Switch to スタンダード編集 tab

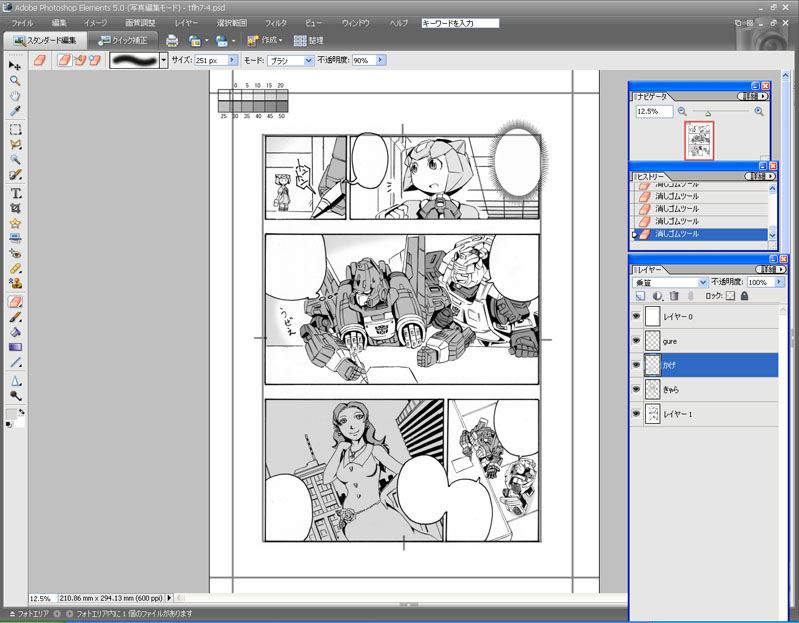(45, 40)
